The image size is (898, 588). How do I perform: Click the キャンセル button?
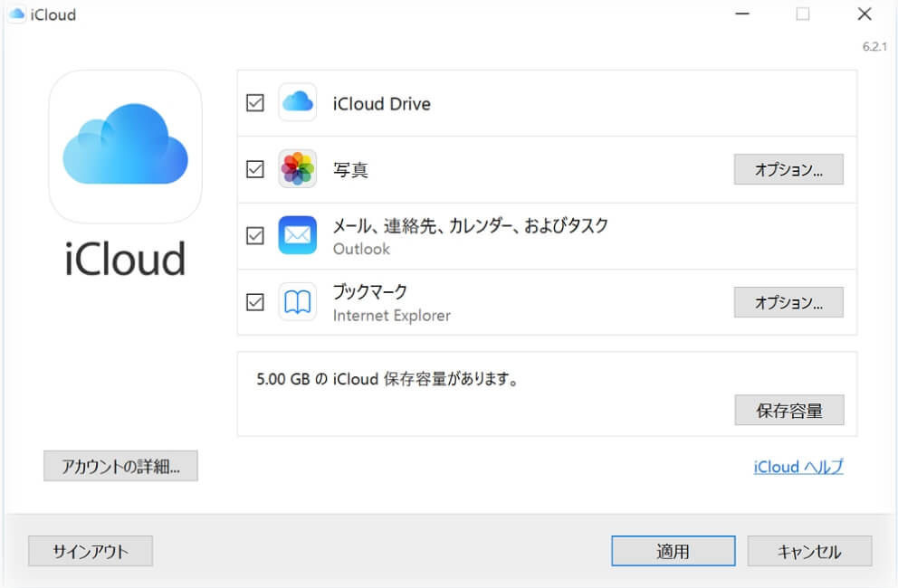click(x=809, y=551)
